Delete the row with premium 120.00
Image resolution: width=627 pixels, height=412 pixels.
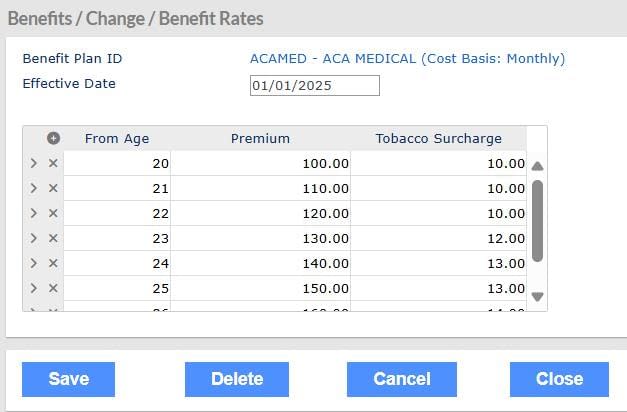click(53, 213)
